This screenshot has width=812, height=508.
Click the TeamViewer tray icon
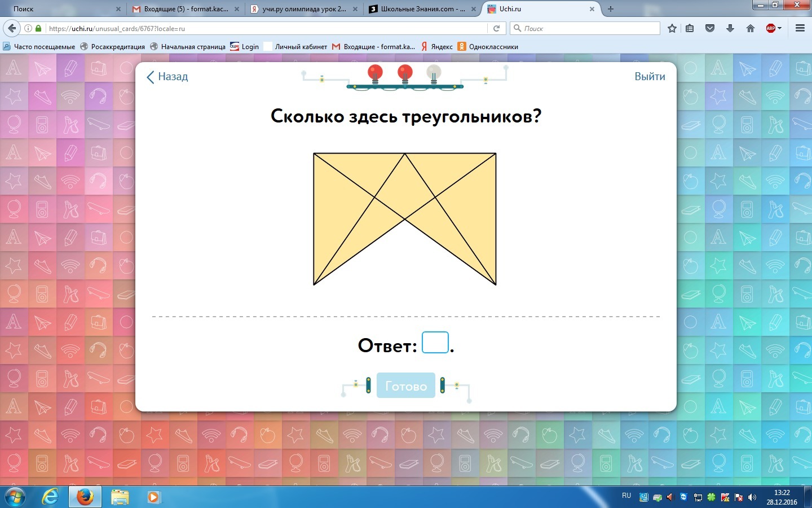(x=684, y=497)
